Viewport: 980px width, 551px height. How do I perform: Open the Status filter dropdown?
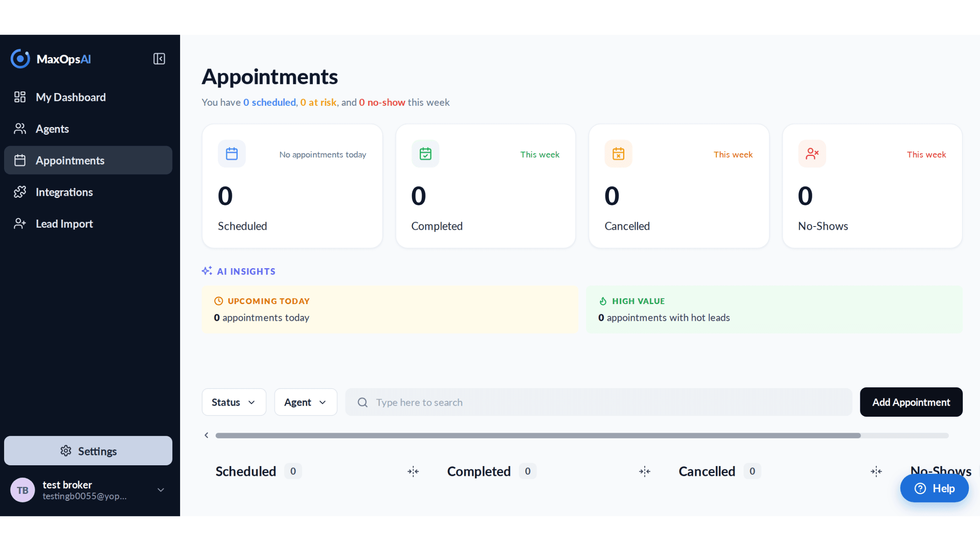[x=234, y=402]
